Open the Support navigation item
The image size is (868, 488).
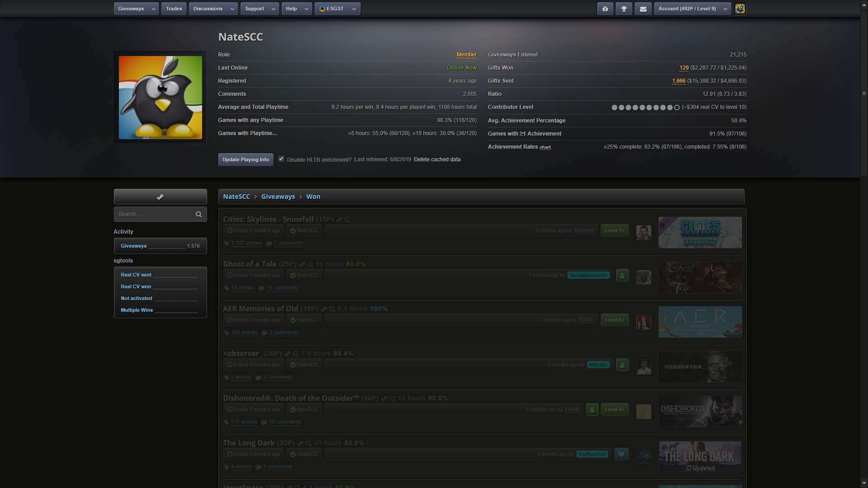click(x=255, y=9)
